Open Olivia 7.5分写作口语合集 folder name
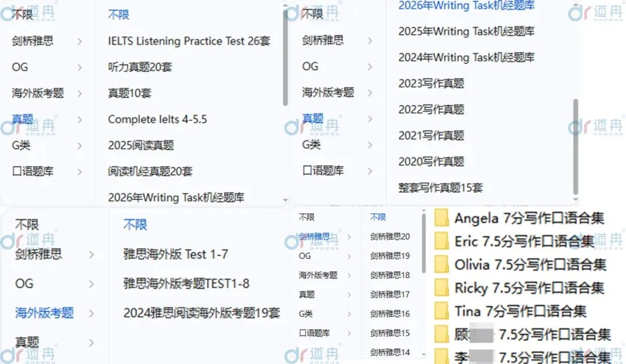 click(530, 265)
